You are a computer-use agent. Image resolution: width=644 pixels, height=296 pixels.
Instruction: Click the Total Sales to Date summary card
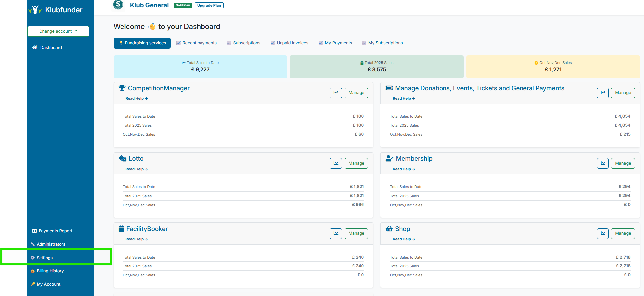(200, 67)
